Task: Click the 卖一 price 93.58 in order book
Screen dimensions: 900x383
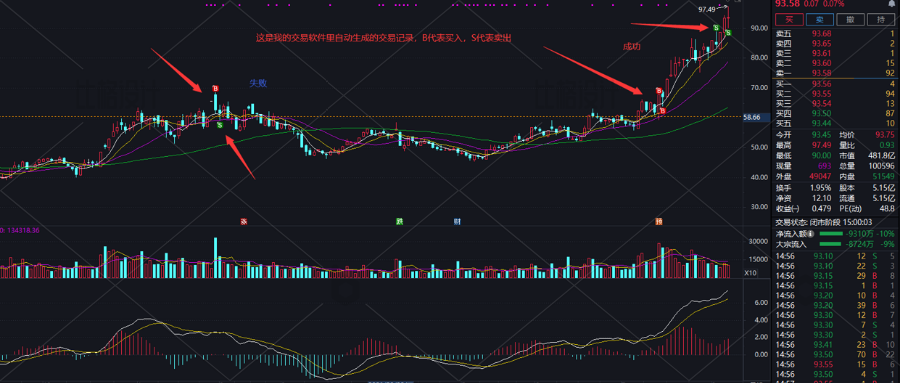Action: point(821,73)
